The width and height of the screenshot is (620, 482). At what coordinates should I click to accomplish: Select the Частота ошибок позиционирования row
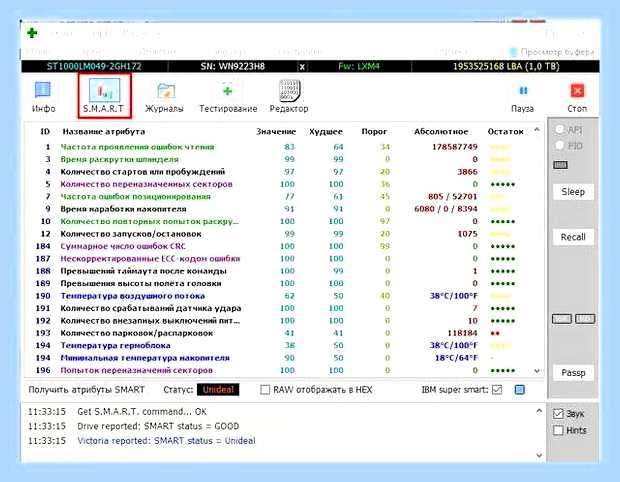pyautogui.click(x=280, y=197)
